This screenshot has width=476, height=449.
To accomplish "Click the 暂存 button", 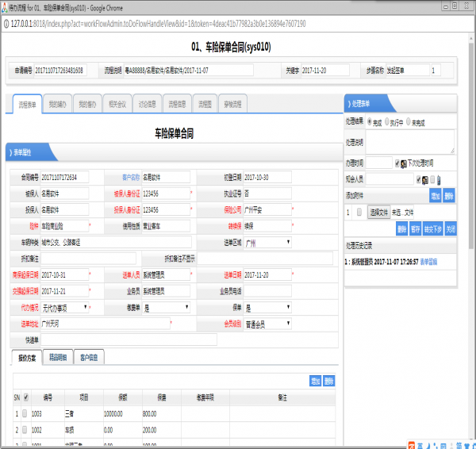I will (416, 228).
